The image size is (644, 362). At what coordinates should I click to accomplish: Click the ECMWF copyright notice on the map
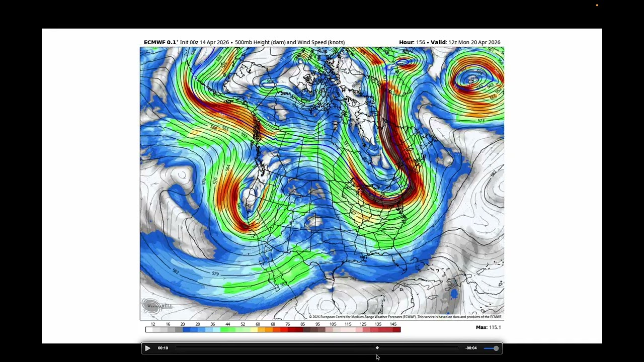(x=405, y=317)
